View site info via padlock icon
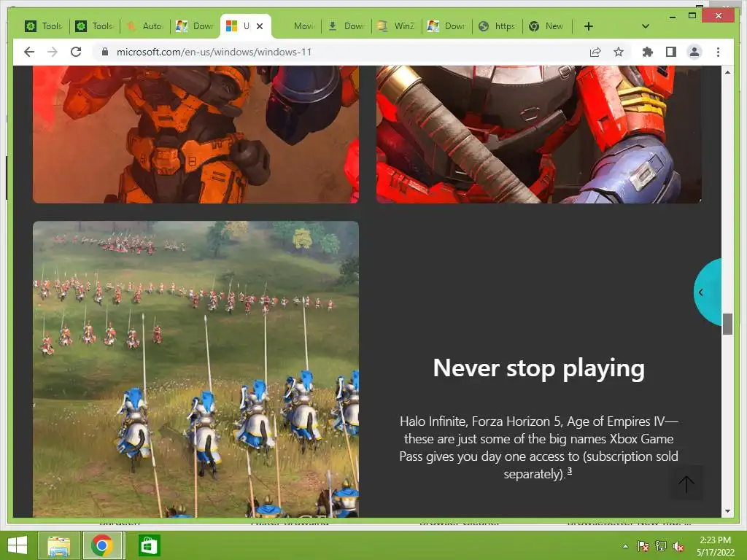Viewport: 747px width, 560px height. (105, 52)
